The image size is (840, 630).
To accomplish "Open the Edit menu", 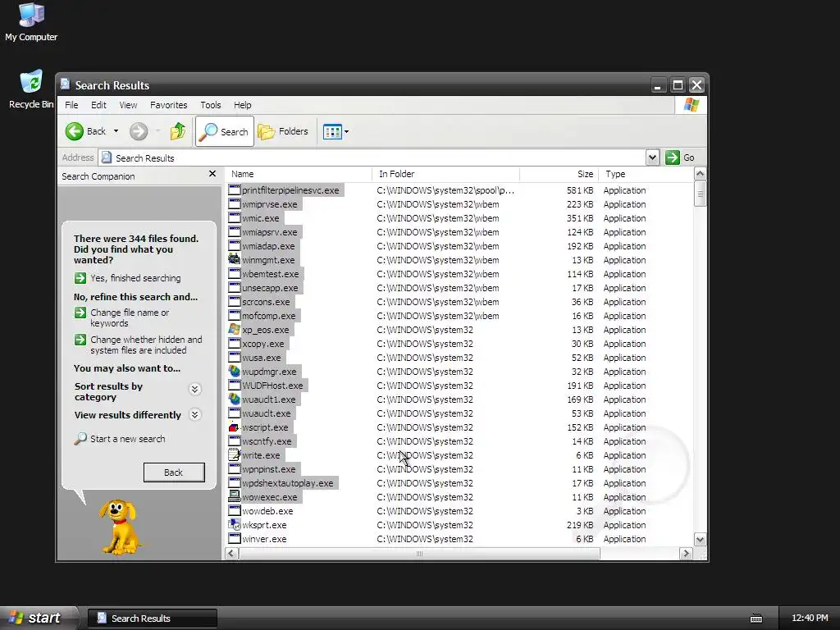I will tap(98, 105).
